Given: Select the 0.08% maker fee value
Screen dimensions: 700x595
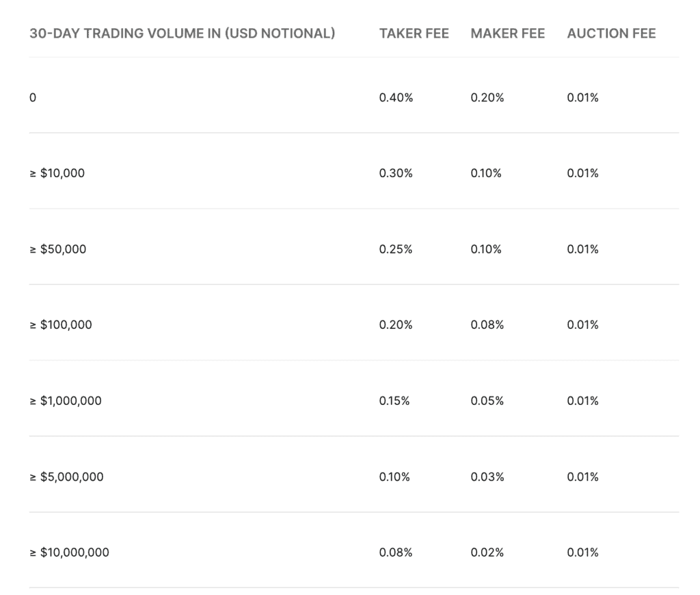Looking at the screenshot, I should pos(487,325).
